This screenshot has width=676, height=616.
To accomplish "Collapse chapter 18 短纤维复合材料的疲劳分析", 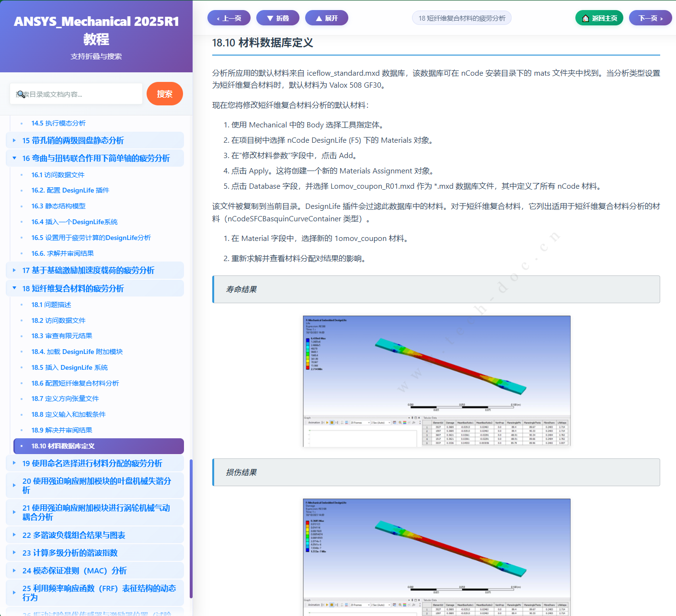I will (x=13, y=288).
